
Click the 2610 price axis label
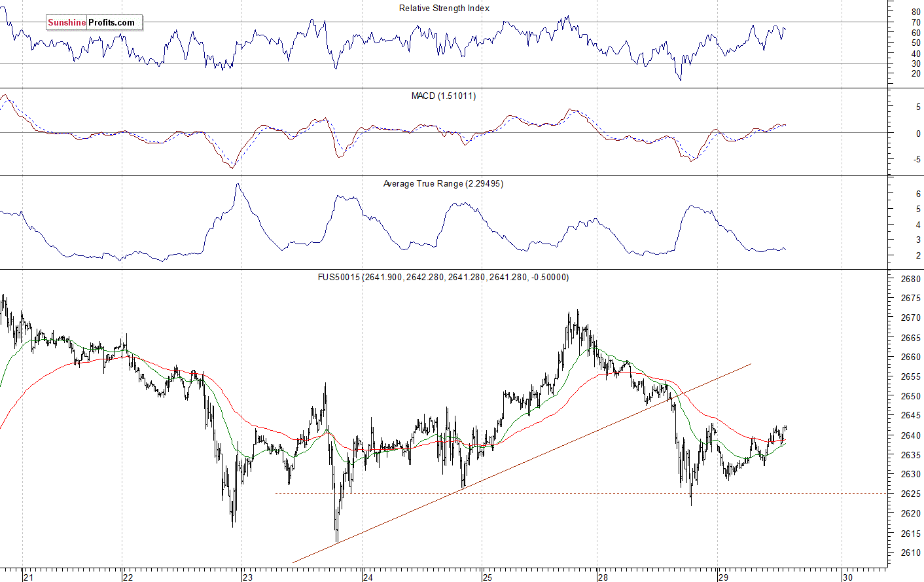click(911, 553)
